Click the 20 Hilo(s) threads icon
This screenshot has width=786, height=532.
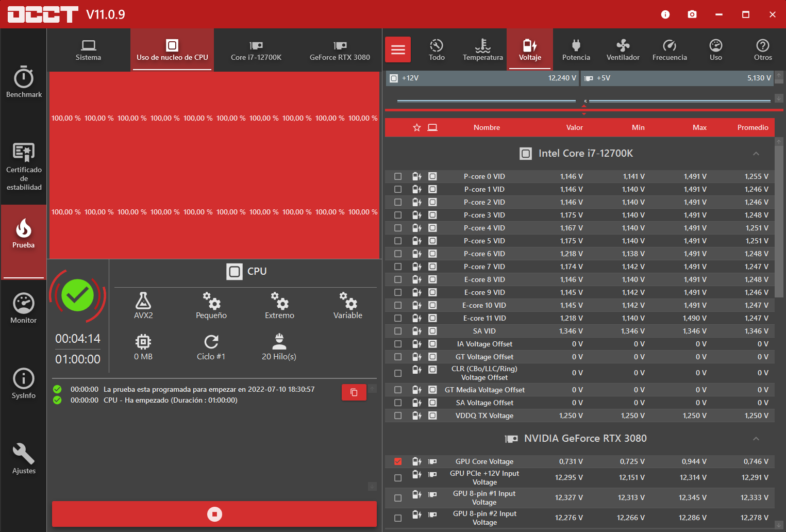pos(279,341)
